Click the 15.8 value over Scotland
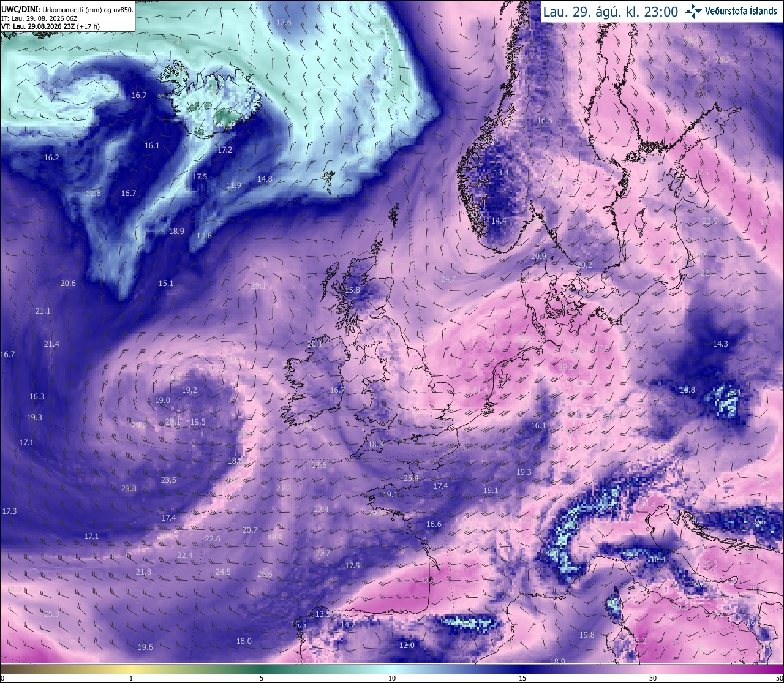 (353, 290)
